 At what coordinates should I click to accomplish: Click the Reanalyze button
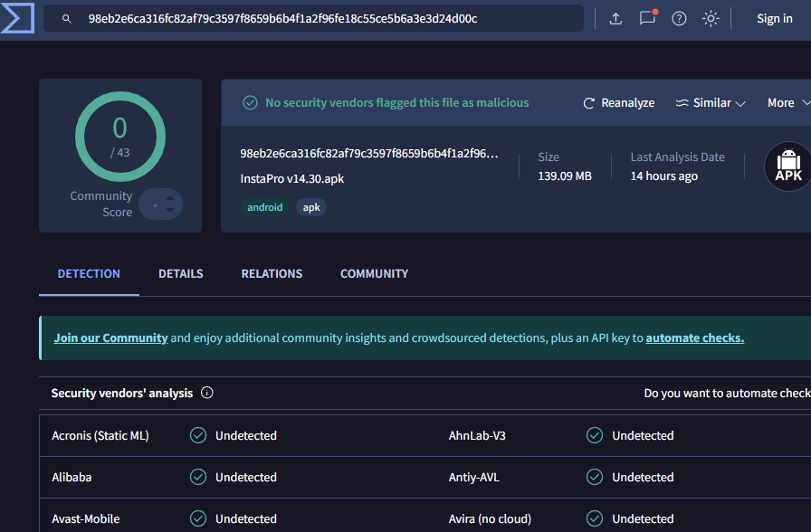[x=618, y=103]
